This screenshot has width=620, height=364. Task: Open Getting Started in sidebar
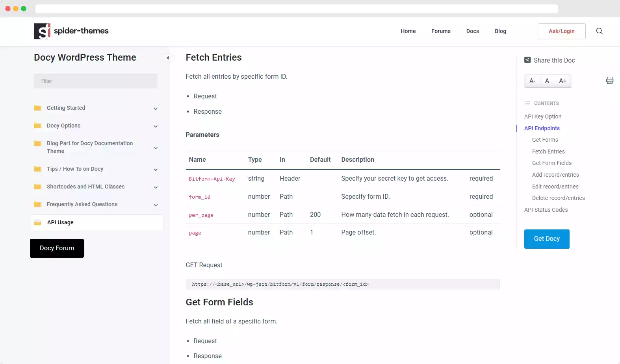point(66,108)
